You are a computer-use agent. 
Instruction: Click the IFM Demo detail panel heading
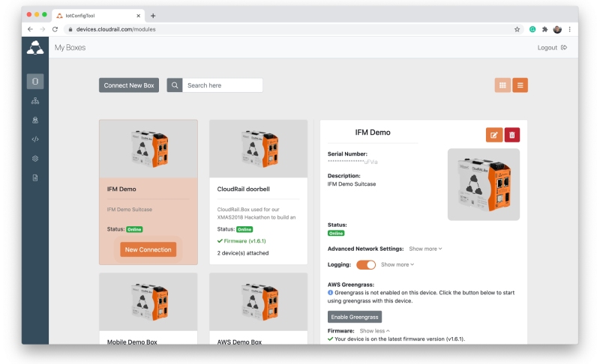[x=373, y=133]
